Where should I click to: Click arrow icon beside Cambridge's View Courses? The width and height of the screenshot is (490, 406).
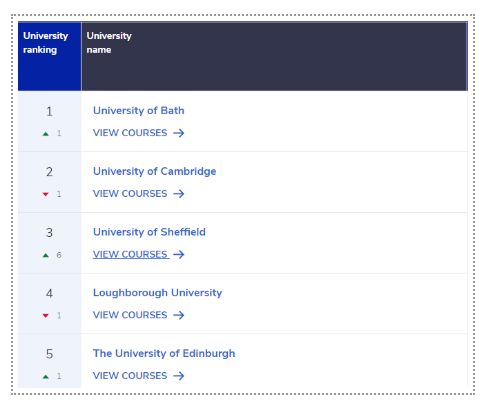point(179,194)
